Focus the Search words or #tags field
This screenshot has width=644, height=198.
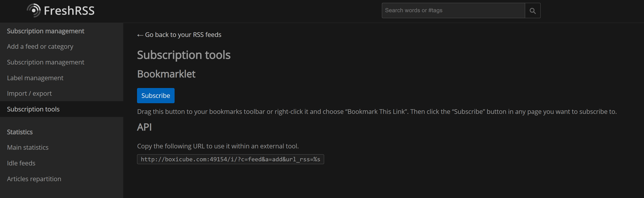pyautogui.click(x=453, y=10)
